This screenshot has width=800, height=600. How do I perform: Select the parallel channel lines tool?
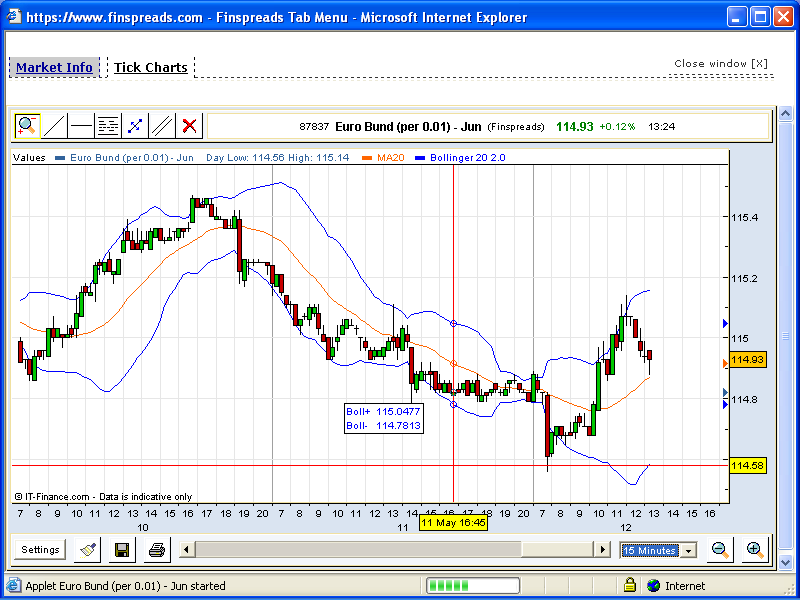(162, 126)
